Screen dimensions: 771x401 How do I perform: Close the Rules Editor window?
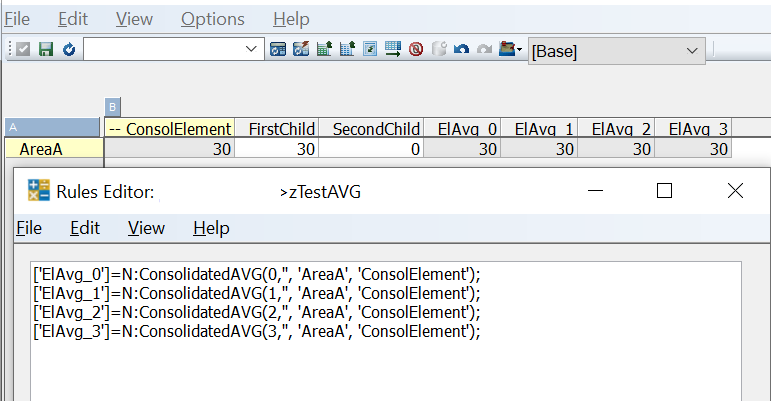(735, 191)
